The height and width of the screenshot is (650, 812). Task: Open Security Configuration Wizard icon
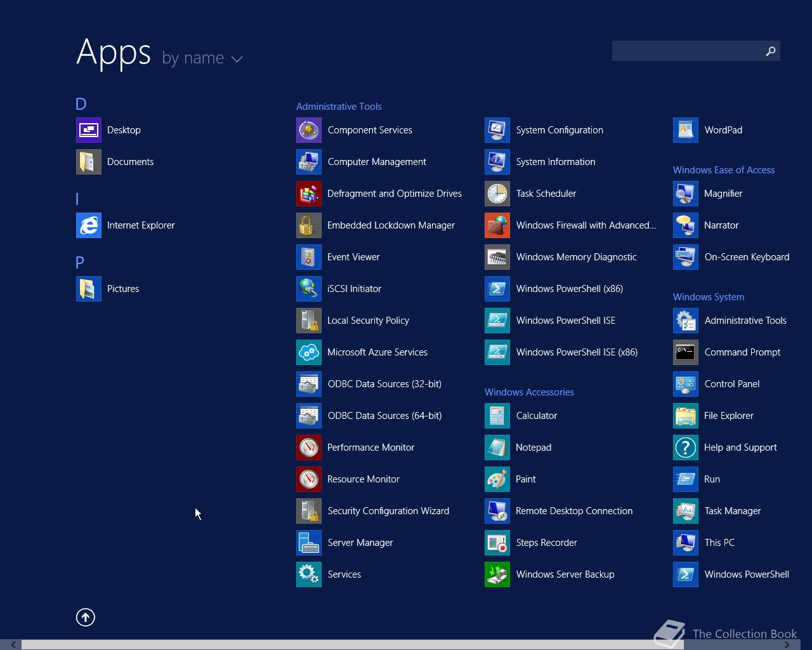click(x=309, y=511)
